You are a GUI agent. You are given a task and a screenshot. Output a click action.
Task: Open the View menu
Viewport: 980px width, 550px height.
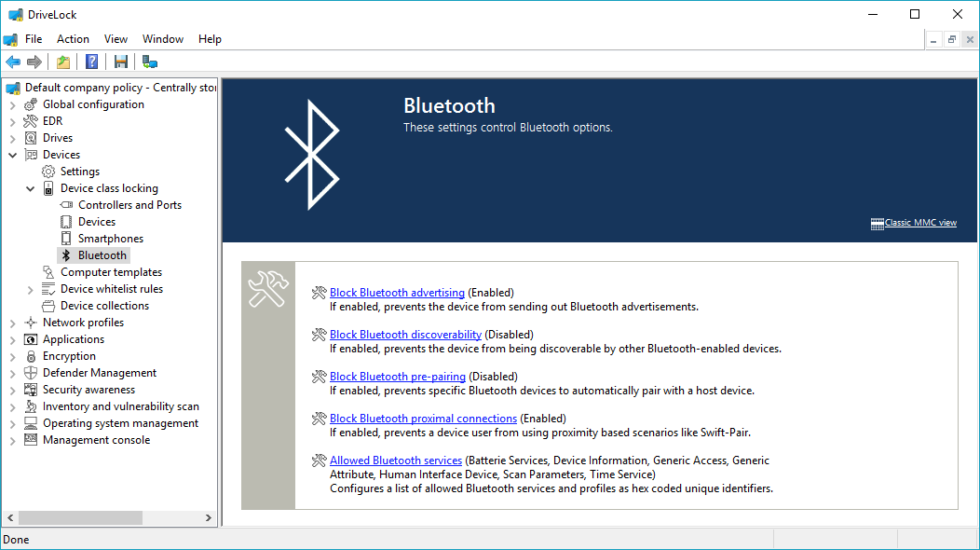(116, 39)
